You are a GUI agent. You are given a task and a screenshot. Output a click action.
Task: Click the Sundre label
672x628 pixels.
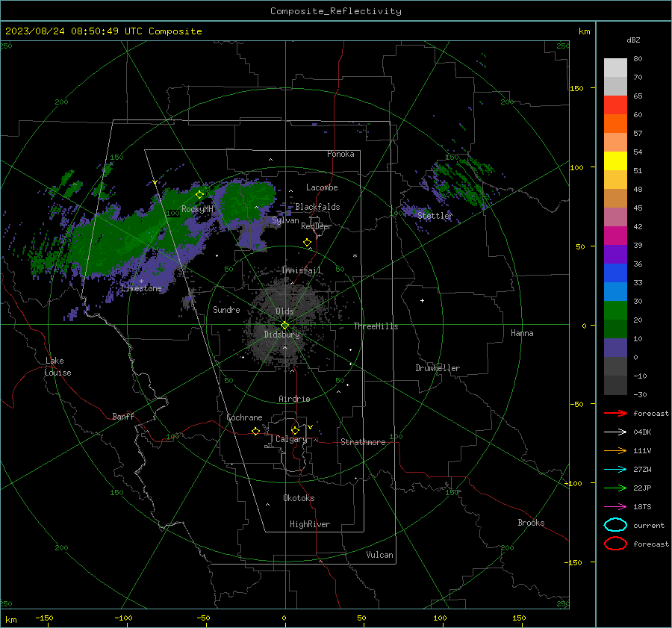click(x=226, y=309)
